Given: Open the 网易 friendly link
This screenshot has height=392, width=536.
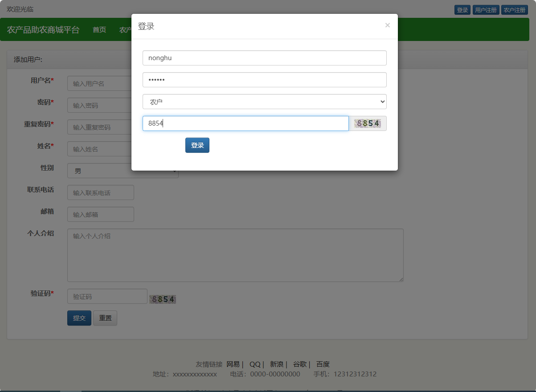Looking at the screenshot, I should (x=233, y=364).
